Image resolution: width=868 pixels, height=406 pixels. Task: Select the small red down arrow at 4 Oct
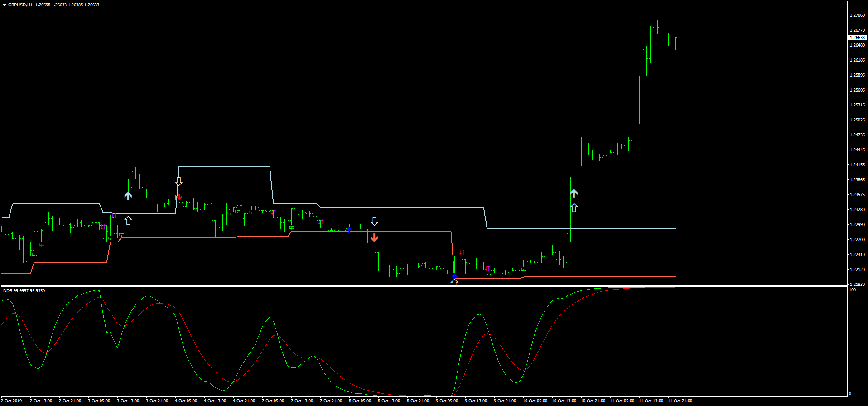[x=179, y=197]
